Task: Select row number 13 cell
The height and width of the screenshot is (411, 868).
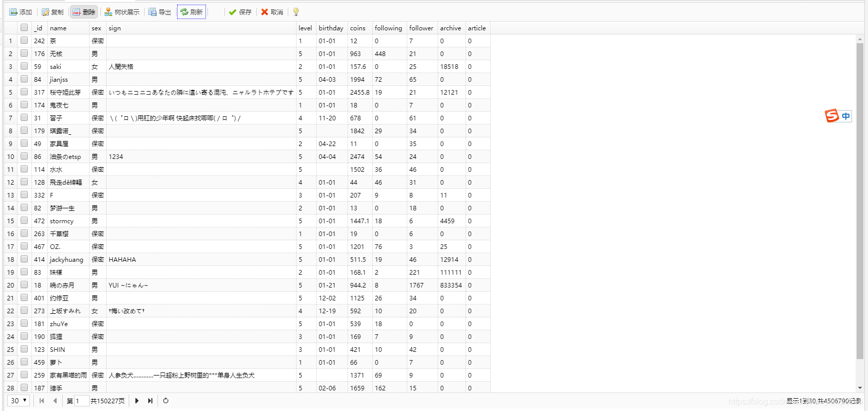Action: 11,195
